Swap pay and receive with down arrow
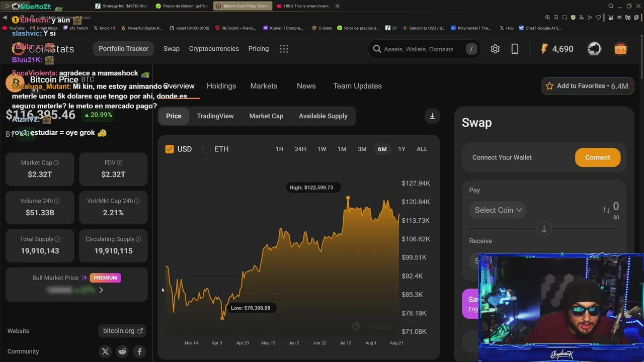 [544, 229]
